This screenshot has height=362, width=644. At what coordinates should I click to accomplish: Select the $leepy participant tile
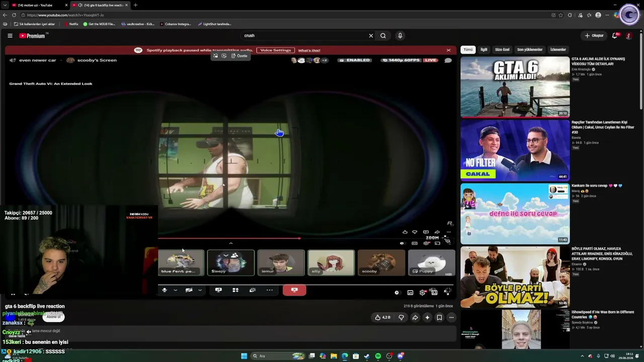click(231, 262)
